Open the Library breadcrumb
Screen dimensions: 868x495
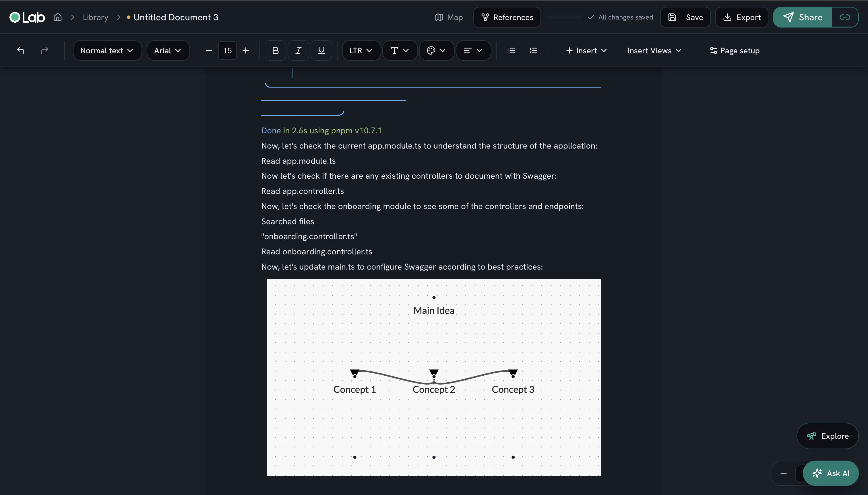tap(96, 17)
